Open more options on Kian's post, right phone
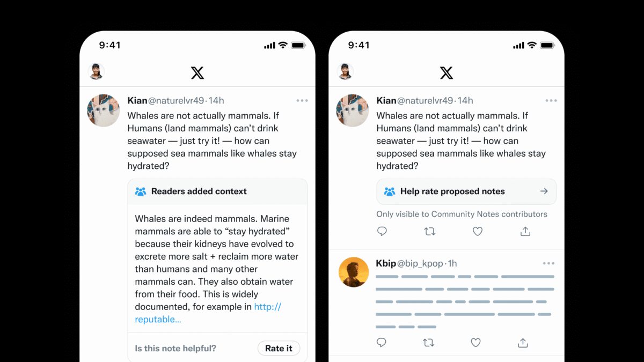 point(551,100)
